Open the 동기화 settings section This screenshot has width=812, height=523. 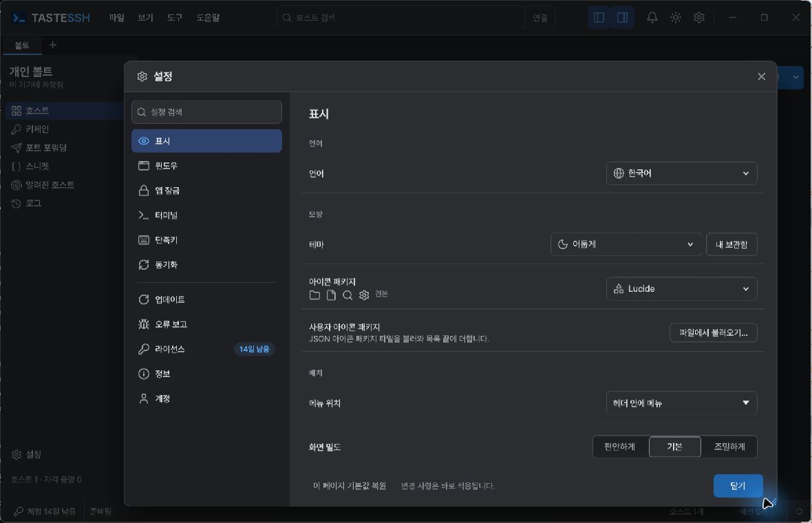click(206, 265)
